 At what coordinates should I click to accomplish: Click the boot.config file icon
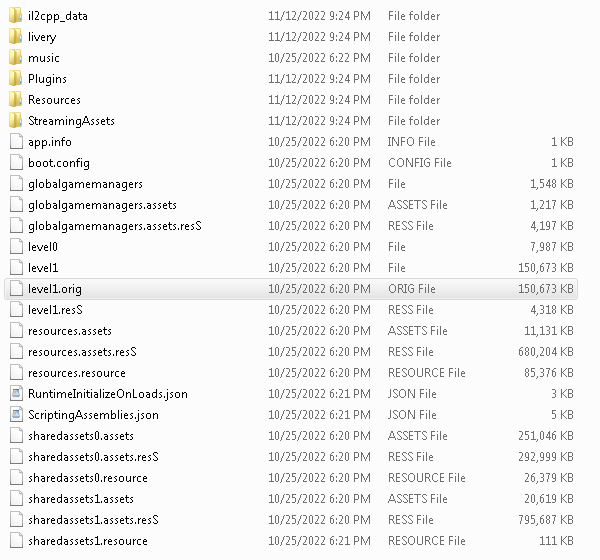point(15,163)
